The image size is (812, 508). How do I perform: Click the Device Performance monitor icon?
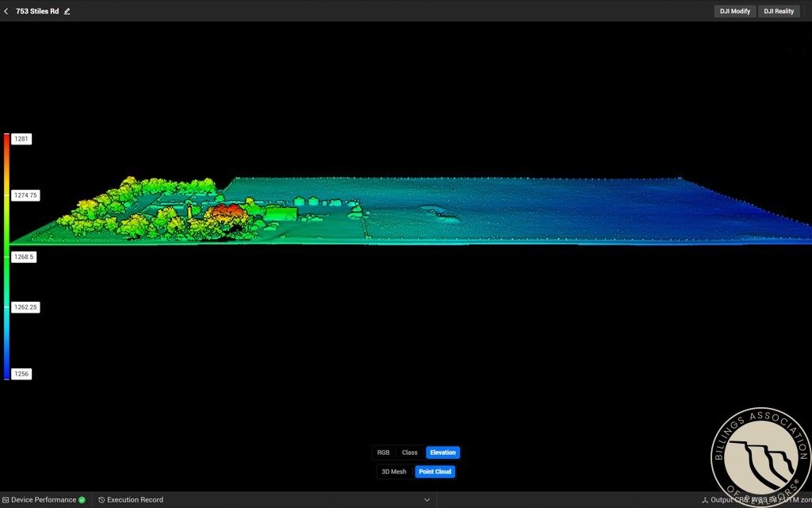pos(6,500)
